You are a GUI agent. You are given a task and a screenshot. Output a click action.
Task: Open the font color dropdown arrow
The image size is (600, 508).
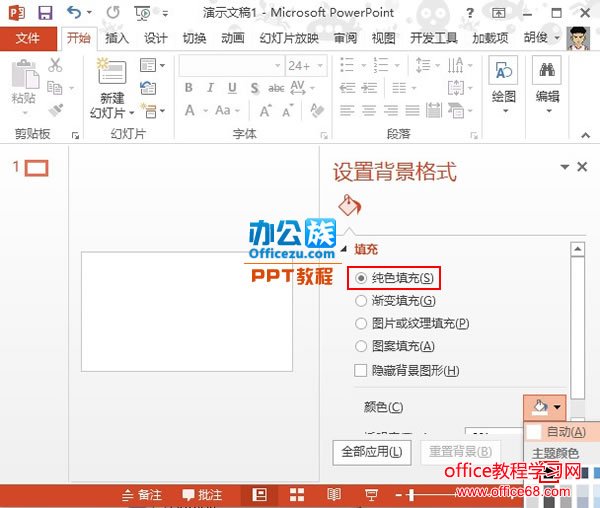click(205, 111)
